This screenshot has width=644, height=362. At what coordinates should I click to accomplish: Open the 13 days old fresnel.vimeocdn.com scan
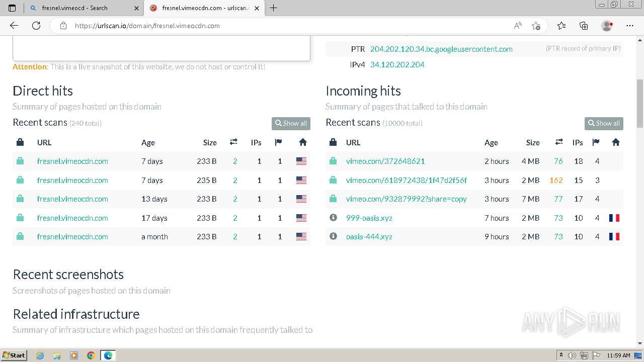[x=72, y=199]
